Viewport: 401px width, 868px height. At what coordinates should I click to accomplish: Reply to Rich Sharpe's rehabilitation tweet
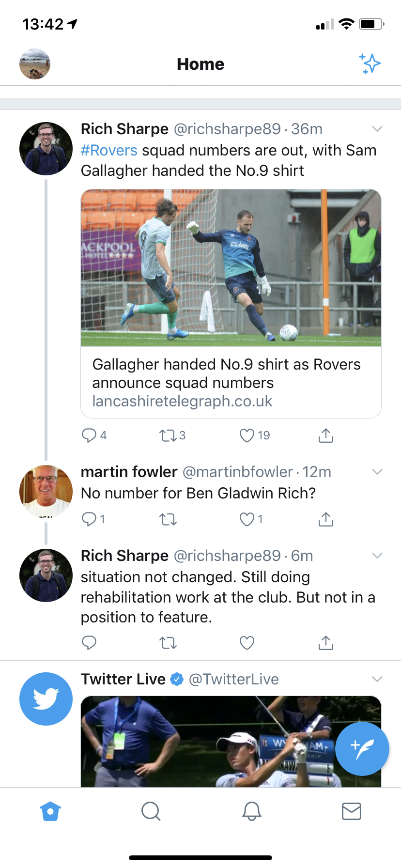(89, 643)
